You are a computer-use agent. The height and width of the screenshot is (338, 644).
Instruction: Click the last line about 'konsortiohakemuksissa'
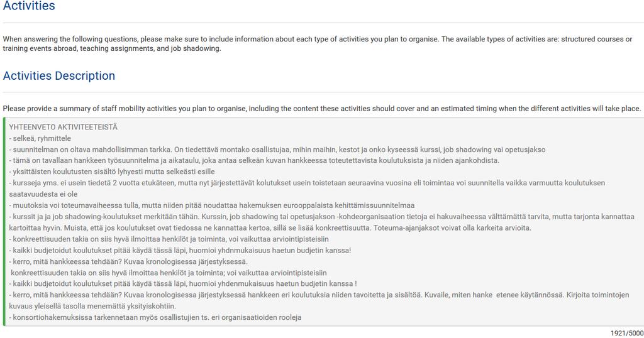155,317
